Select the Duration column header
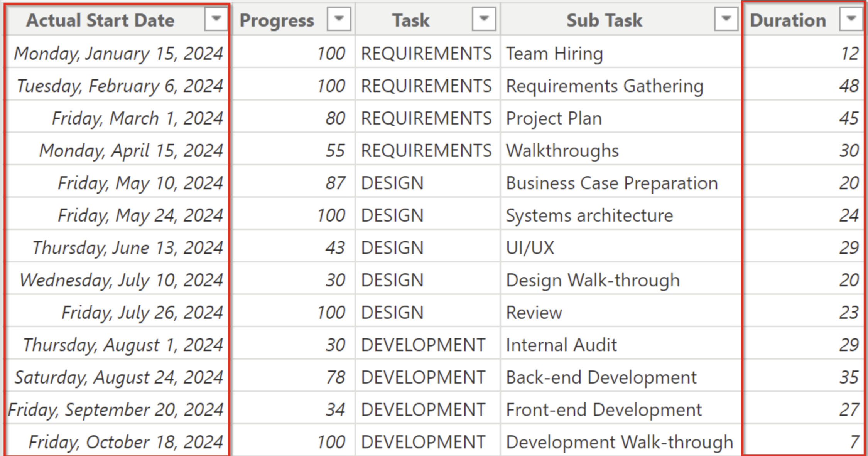The height and width of the screenshot is (456, 868). pos(788,20)
